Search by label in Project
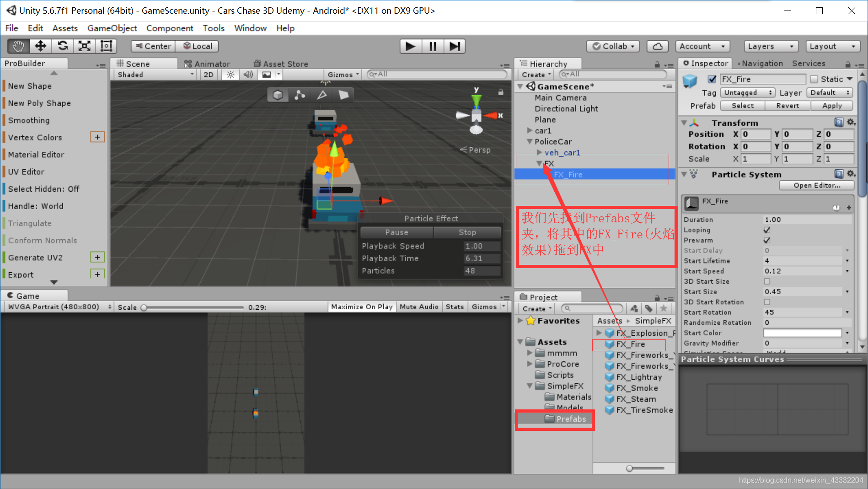868x489 pixels. 649,308
